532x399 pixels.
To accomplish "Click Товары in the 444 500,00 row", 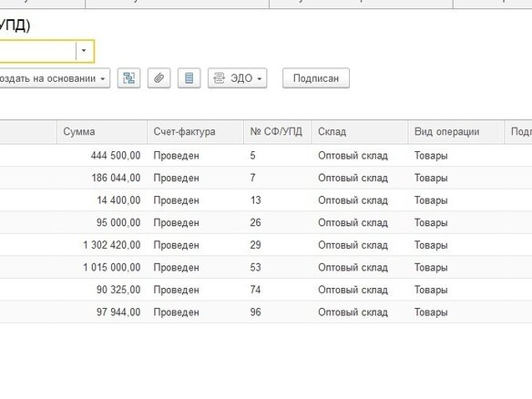I will tap(431, 156).
